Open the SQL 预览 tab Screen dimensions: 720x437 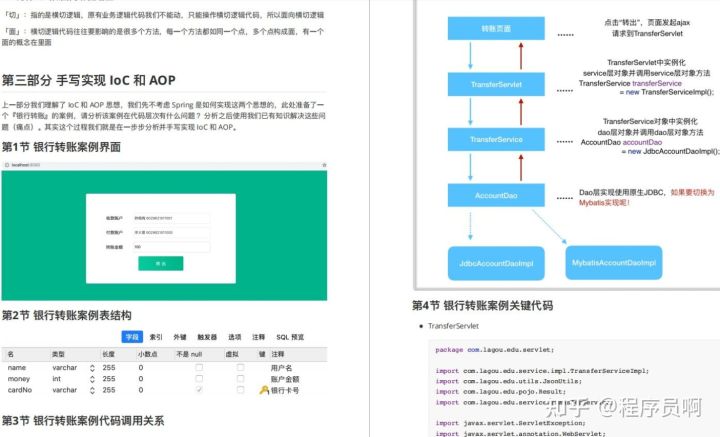(290, 337)
